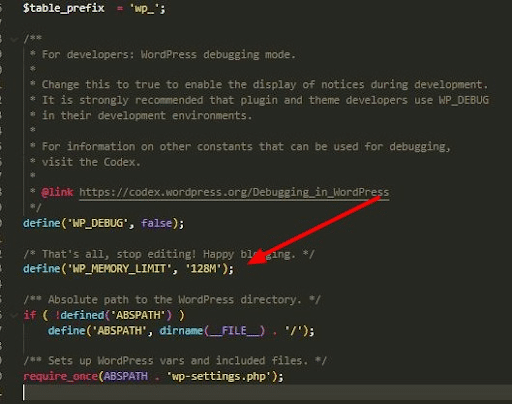Click the __FILE__ magic constant
The image size is (512, 404).
234,331
